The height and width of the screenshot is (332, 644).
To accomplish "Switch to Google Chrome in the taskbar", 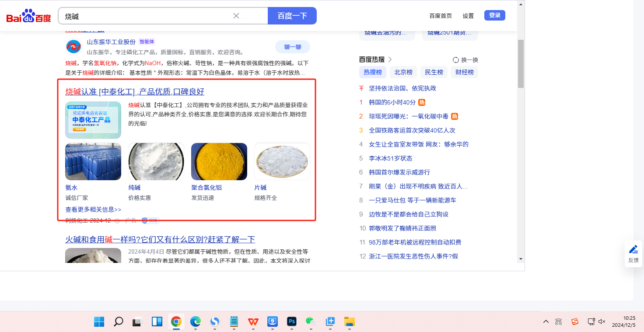I will tap(176, 322).
